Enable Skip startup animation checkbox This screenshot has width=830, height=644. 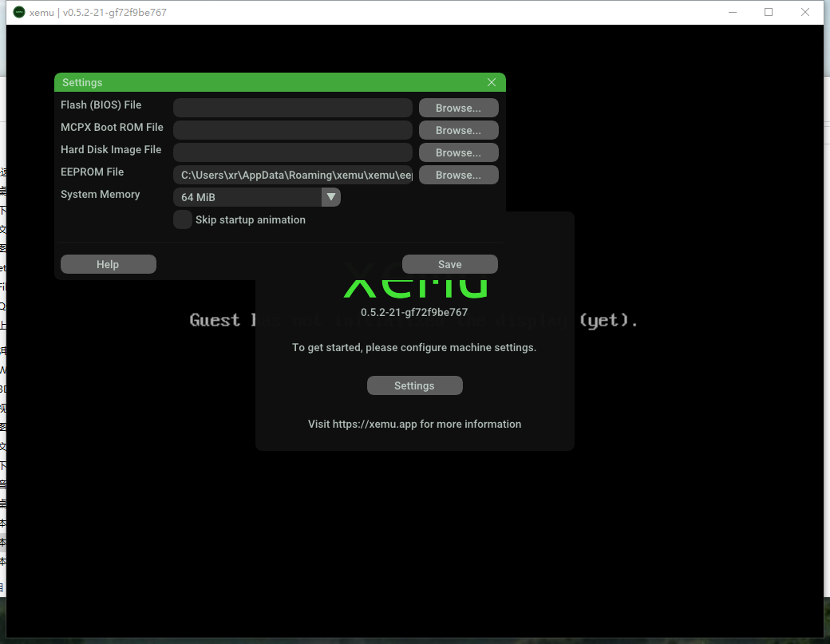[183, 219]
